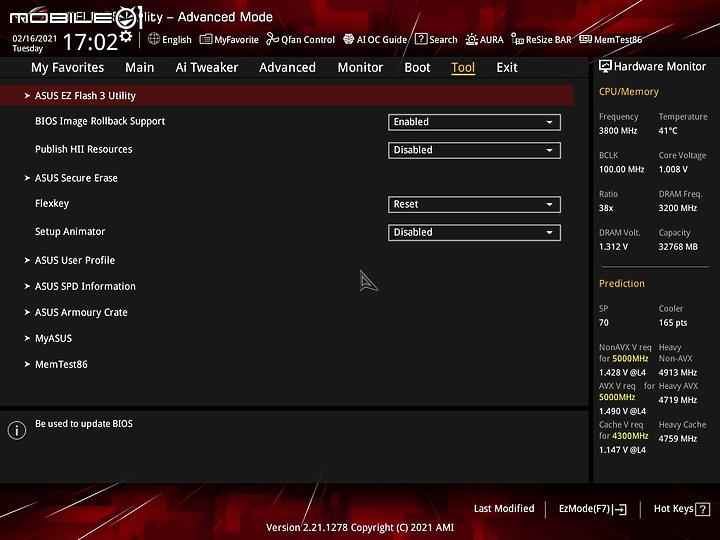Image resolution: width=720 pixels, height=540 pixels.
Task: Click the info circle icon
Action: (x=17, y=430)
